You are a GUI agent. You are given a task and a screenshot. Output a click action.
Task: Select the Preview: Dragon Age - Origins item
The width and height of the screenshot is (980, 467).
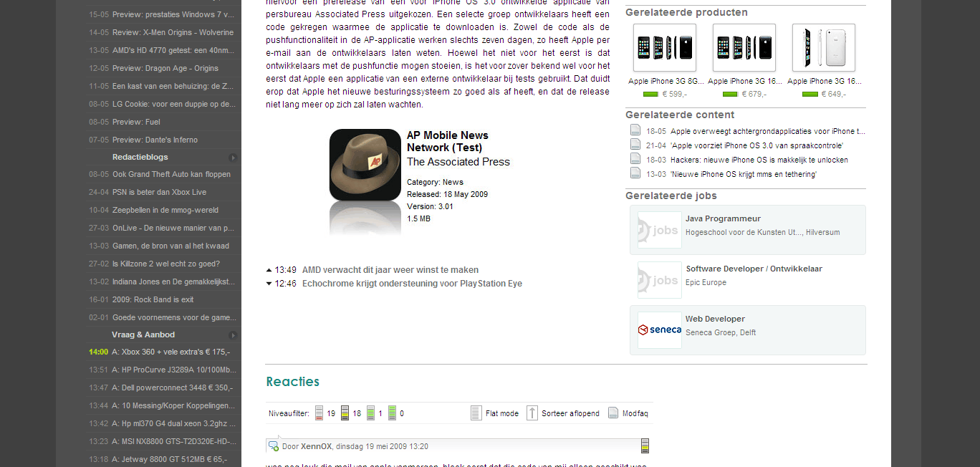[x=165, y=68]
